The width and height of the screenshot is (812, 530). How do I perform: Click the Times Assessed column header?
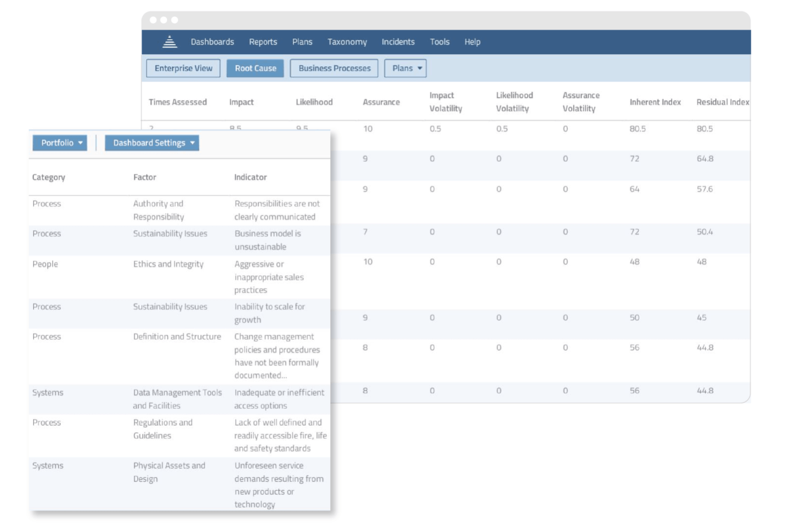(x=177, y=102)
